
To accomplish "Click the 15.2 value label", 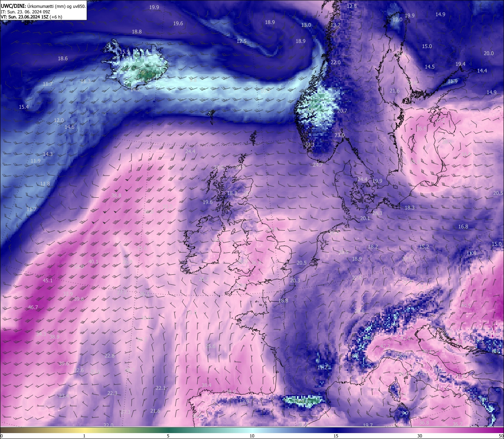I will (424, 247).
